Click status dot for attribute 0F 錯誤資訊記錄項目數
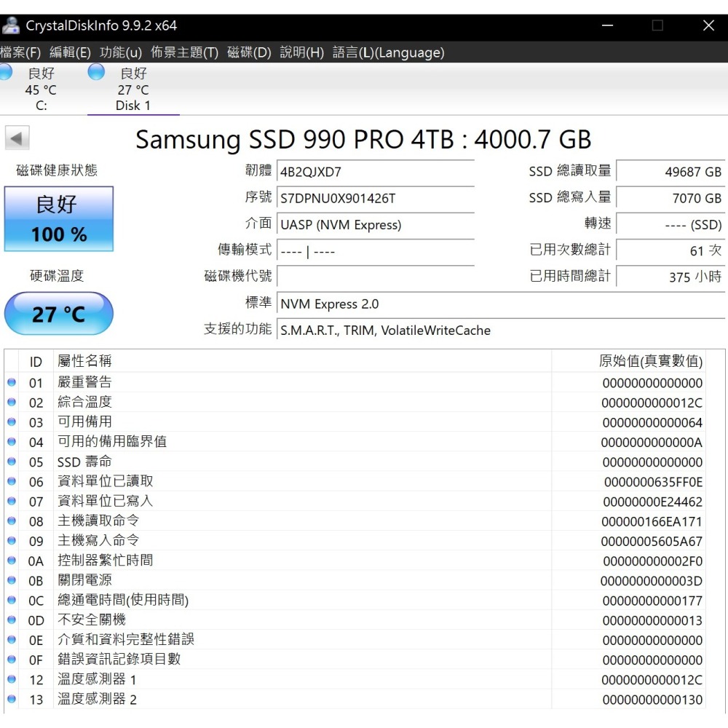The height and width of the screenshot is (728, 728). [12, 660]
